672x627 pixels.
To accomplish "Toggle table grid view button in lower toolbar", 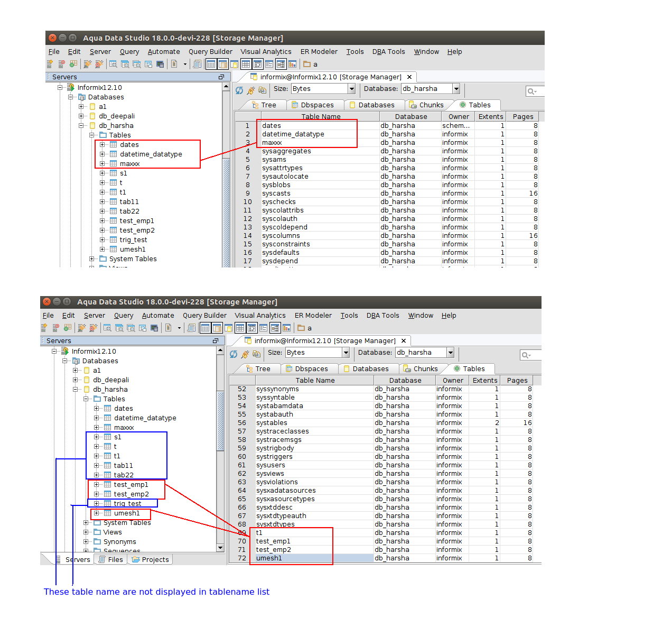I will click(x=240, y=328).
